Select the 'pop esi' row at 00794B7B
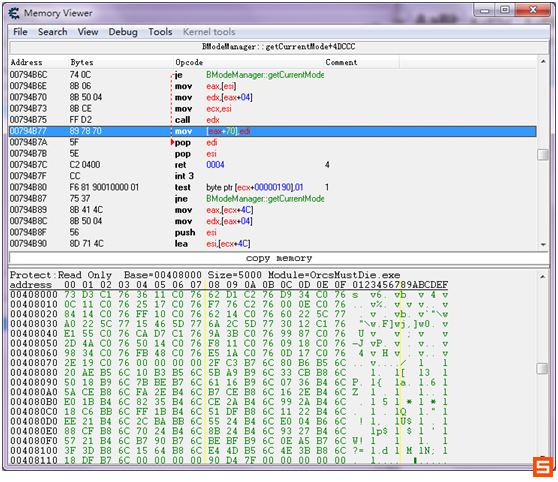Viewport: 558px width, 482px height. click(x=273, y=154)
